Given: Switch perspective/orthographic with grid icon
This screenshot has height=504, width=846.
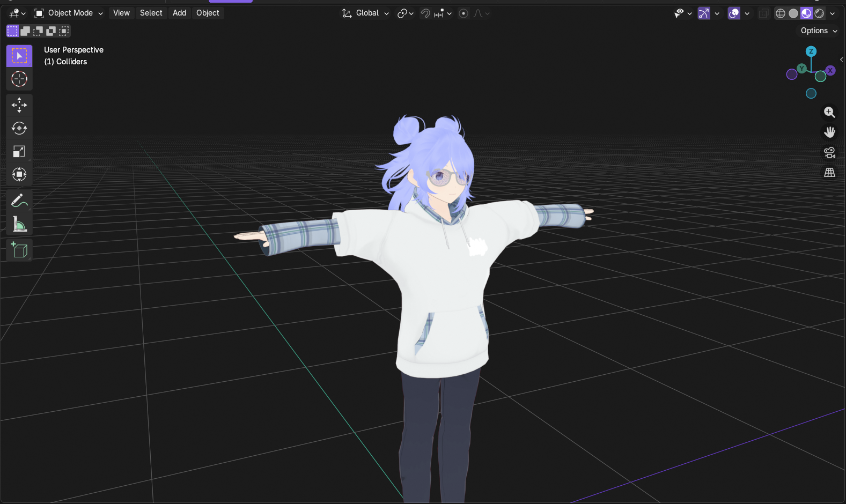Looking at the screenshot, I should 829,172.
